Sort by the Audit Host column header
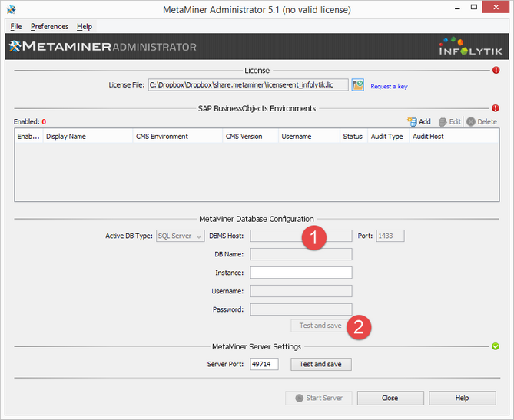 (x=454, y=136)
